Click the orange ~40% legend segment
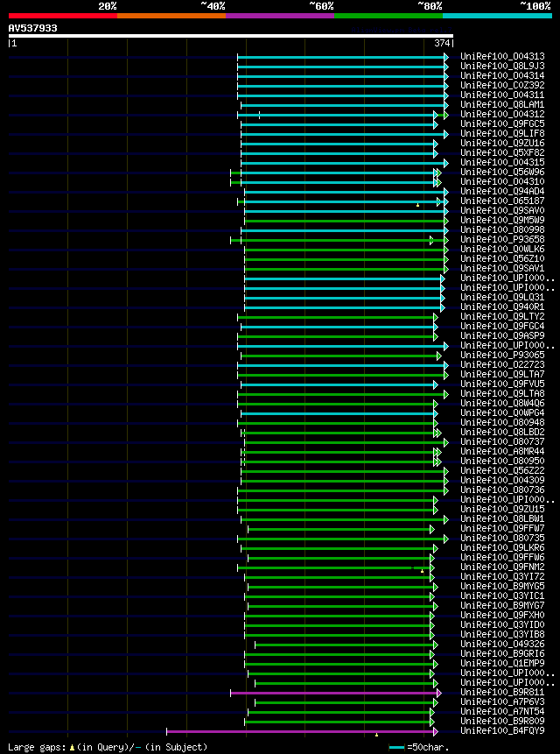The width and height of the screenshot is (560, 754). [x=171, y=16]
